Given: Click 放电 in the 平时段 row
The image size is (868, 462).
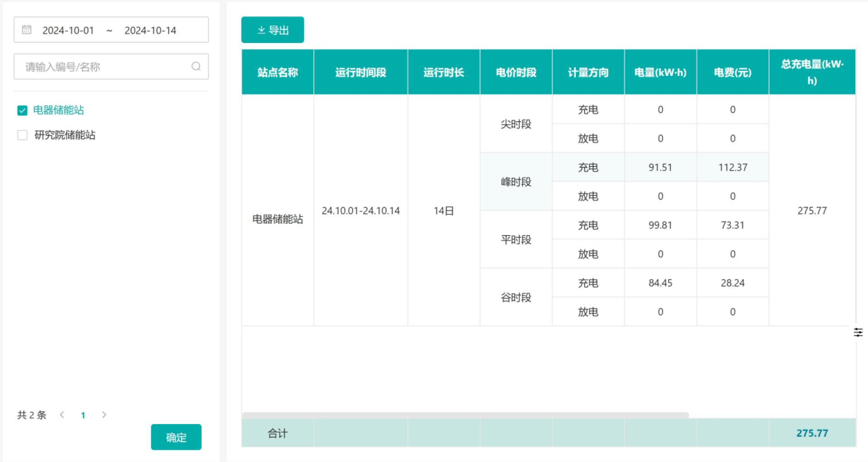Looking at the screenshot, I should click(x=588, y=254).
